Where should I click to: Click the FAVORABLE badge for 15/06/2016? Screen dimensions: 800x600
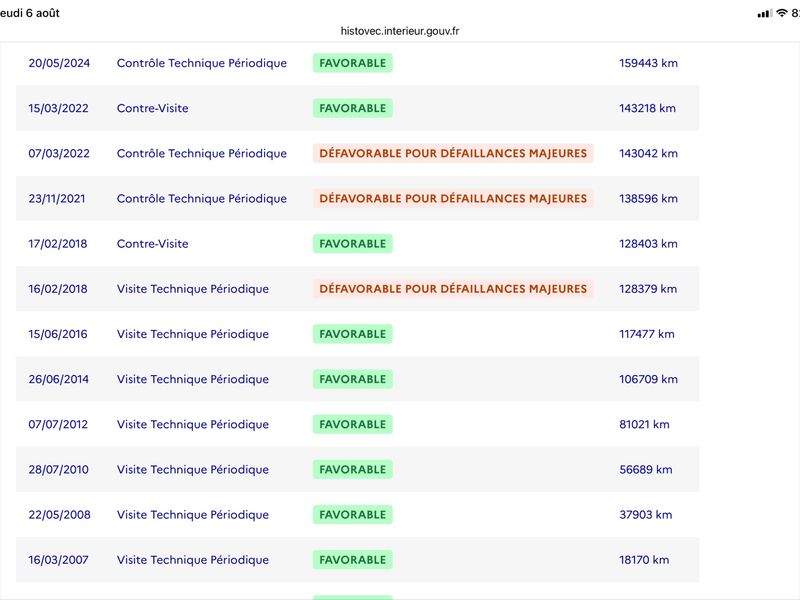coord(353,334)
